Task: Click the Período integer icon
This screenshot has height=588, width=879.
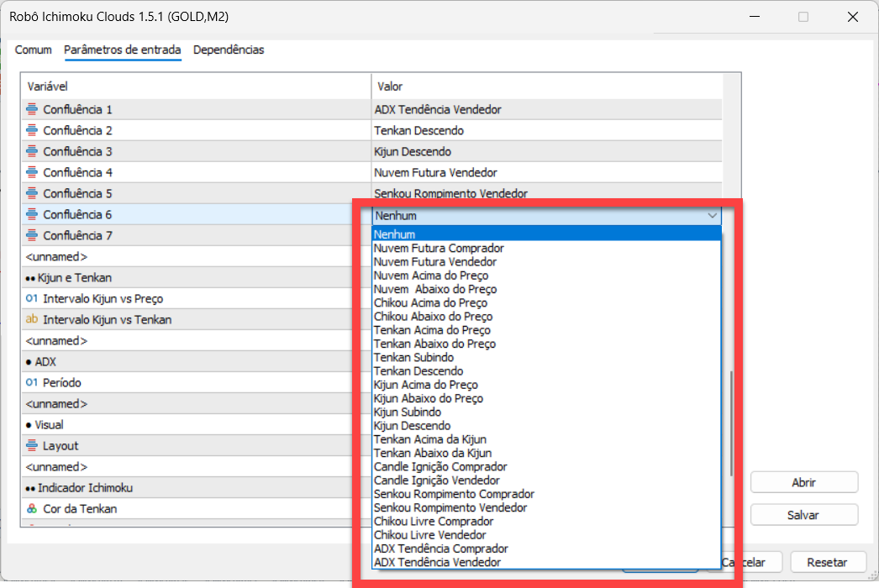Action: 32,382
